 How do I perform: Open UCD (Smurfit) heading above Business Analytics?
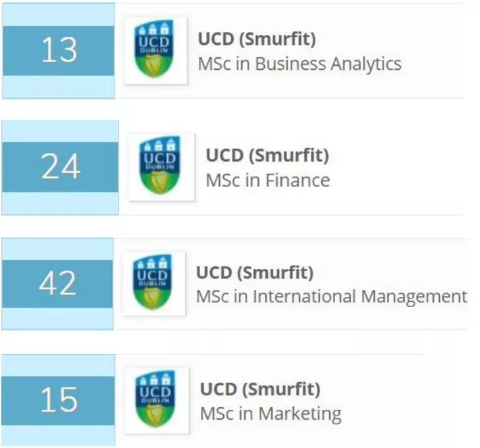click(257, 40)
